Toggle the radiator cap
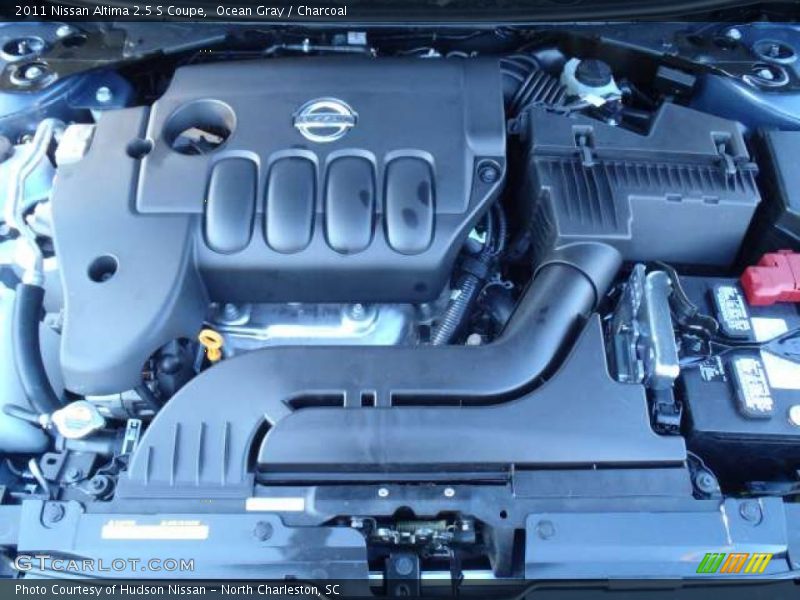 (78, 417)
